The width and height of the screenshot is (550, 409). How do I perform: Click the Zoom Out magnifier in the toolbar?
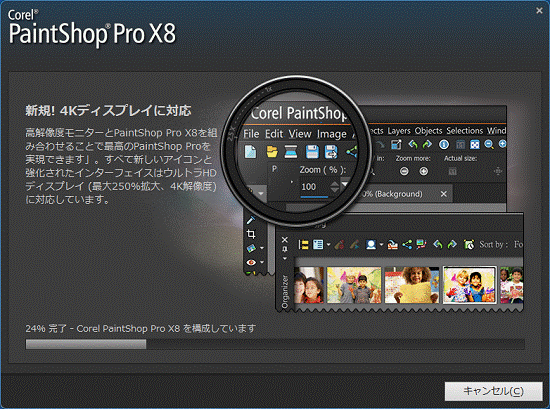(x=489, y=144)
